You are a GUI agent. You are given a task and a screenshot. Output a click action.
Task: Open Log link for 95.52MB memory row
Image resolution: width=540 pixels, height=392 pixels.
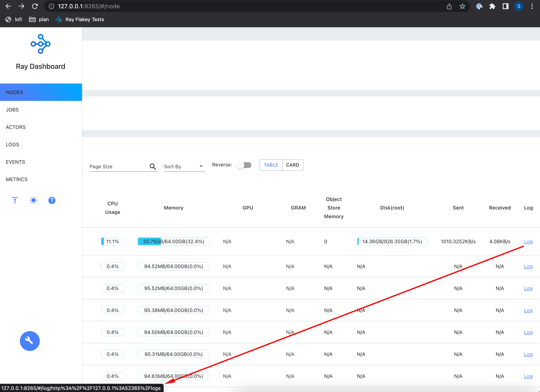(528, 288)
